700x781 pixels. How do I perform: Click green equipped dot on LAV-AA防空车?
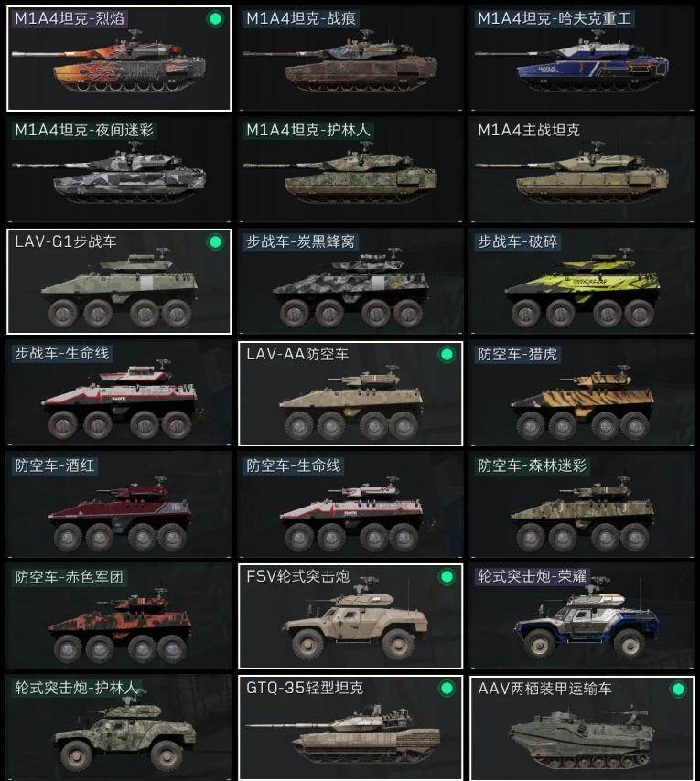point(447,354)
